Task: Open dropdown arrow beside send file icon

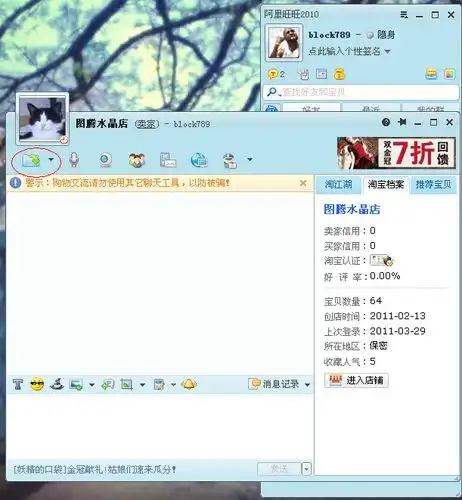Action: click(x=51, y=160)
